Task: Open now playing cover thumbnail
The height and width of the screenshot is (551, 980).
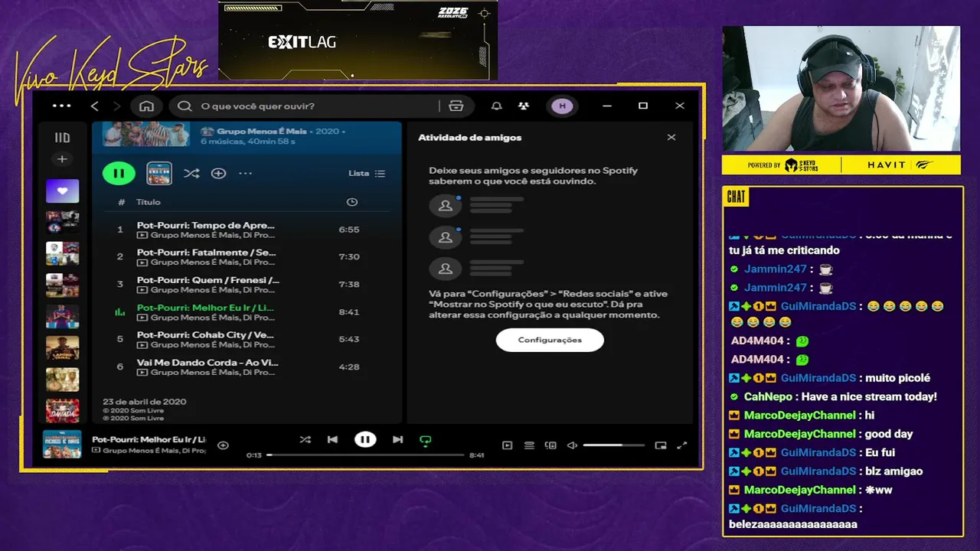Action: point(62,445)
